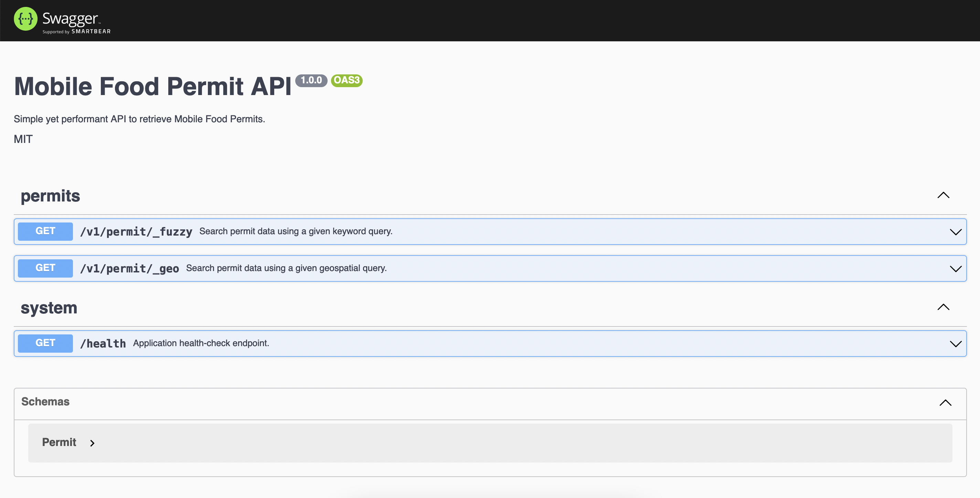Collapse the system section
The width and height of the screenshot is (980, 498).
pyautogui.click(x=944, y=307)
